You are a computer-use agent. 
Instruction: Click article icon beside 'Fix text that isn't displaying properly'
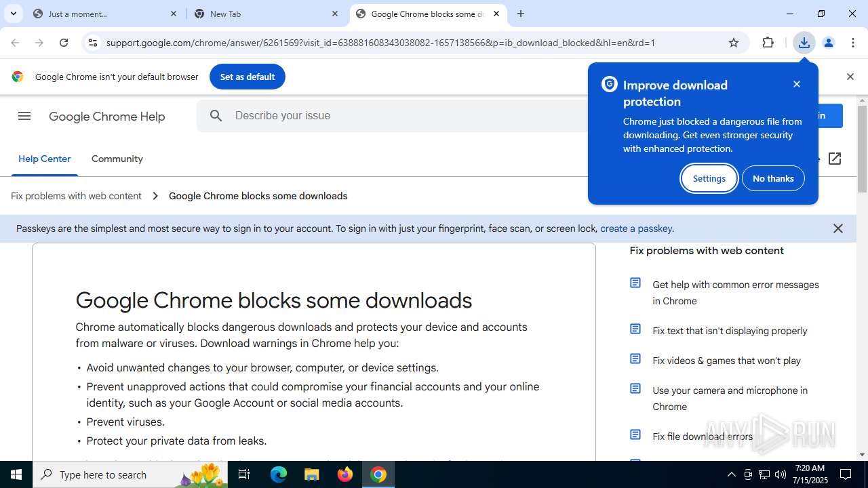[635, 329]
